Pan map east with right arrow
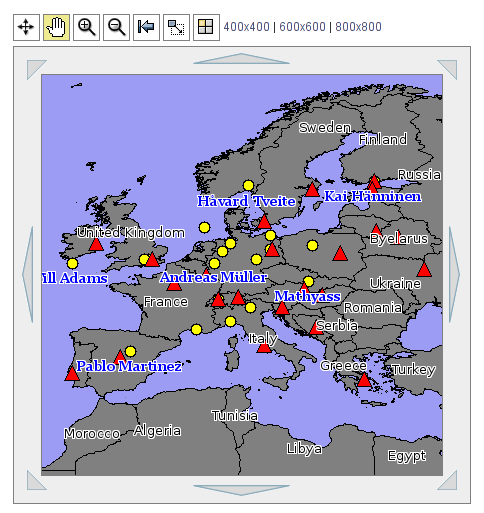The width and height of the screenshot is (484, 513). point(454,274)
